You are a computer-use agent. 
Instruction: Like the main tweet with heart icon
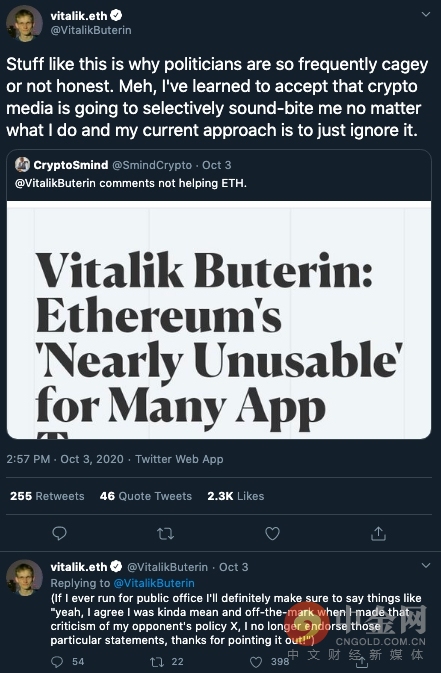pos(272,534)
